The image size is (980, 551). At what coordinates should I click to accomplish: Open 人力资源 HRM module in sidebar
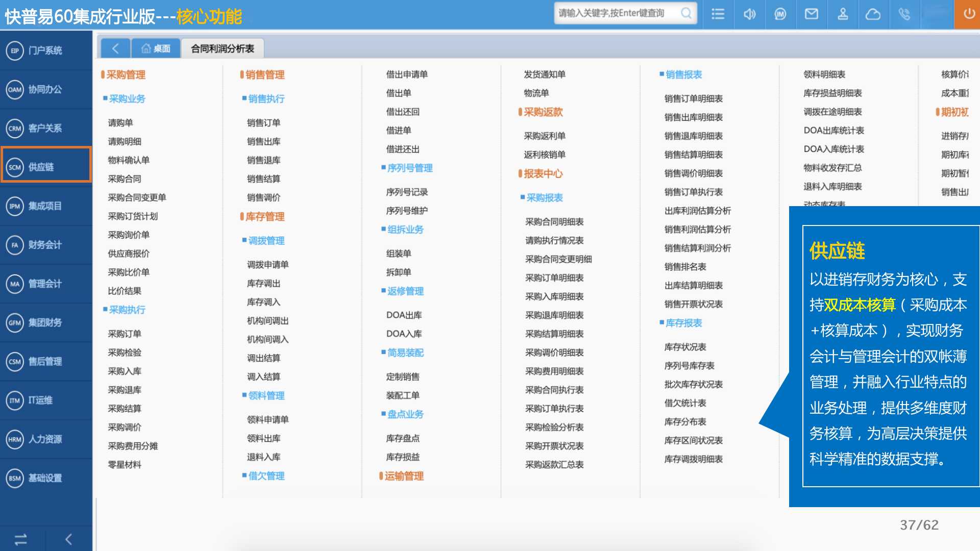[45, 439]
